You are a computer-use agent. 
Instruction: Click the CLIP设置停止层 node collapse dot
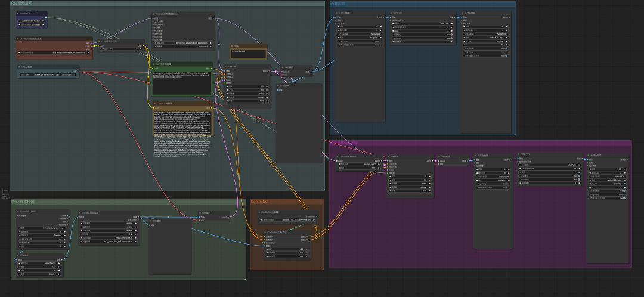tap(99, 41)
